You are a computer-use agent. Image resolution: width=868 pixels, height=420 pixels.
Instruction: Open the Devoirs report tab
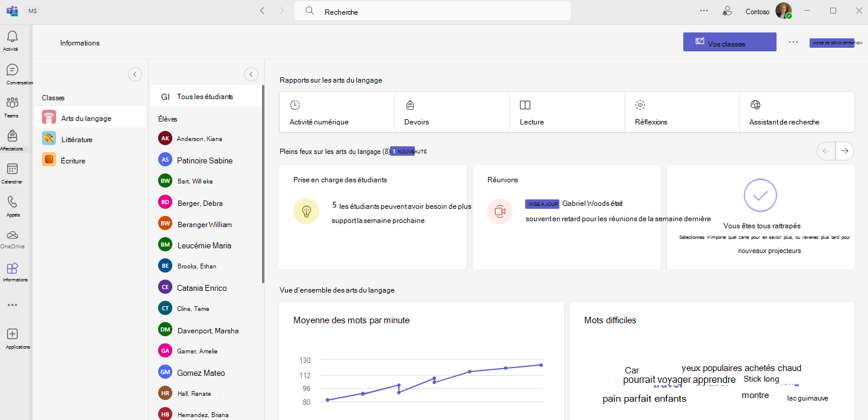452,112
